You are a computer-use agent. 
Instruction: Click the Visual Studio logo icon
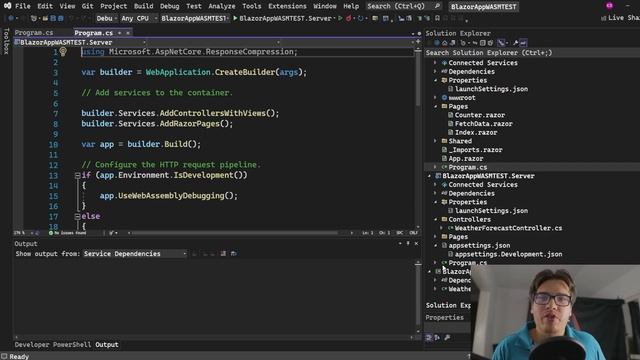[7, 6]
